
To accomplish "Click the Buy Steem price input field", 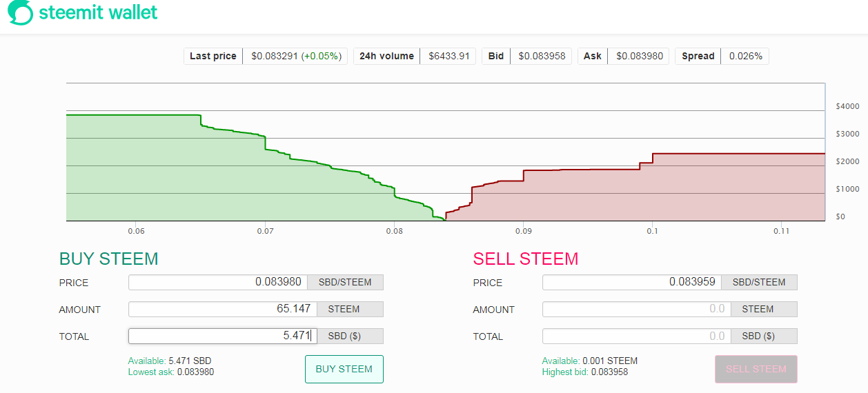I will pyautogui.click(x=218, y=282).
